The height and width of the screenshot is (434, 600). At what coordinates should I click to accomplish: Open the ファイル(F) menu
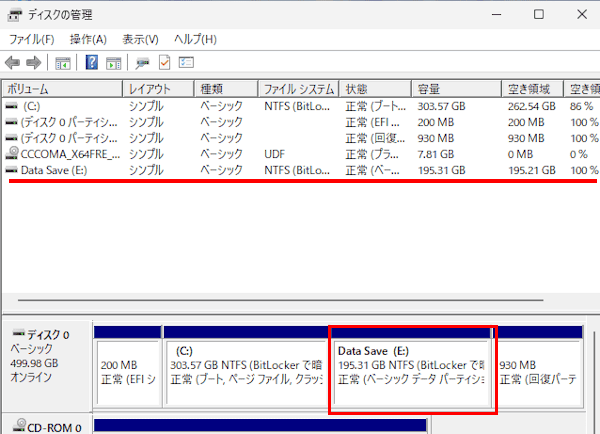(31, 39)
